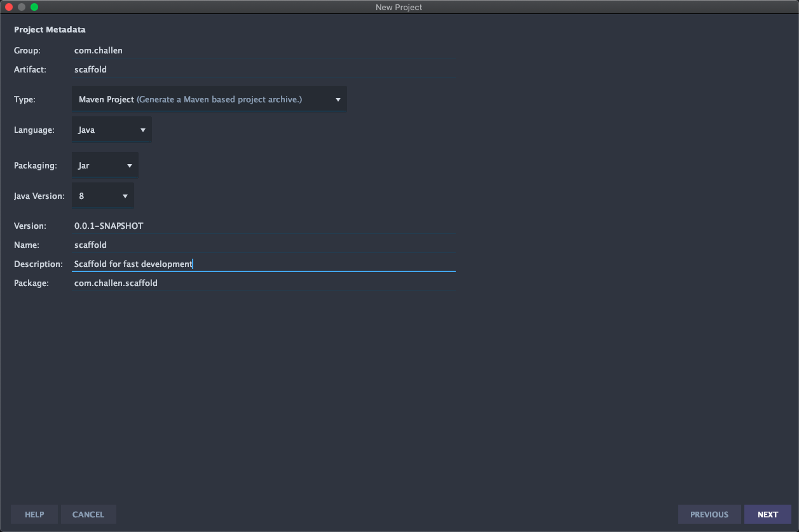Viewport: 799px width, 532px height.
Task: Click the green maximize traffic light
Action: (34, 7)
